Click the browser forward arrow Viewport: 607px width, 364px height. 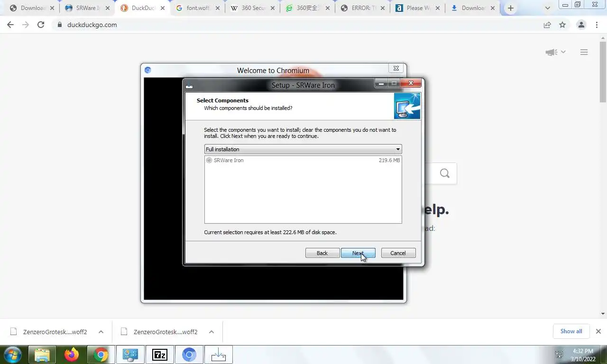tap(26, 25)
